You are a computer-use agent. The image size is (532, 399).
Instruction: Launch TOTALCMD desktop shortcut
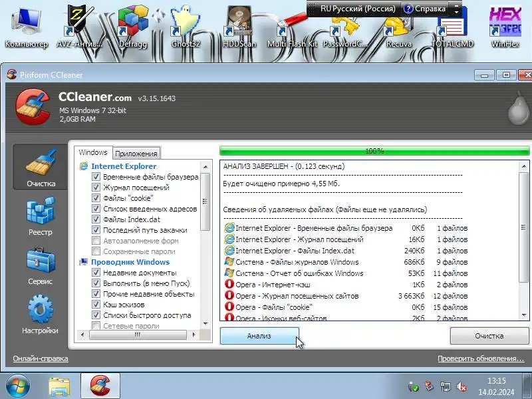[x=452, y=27]
